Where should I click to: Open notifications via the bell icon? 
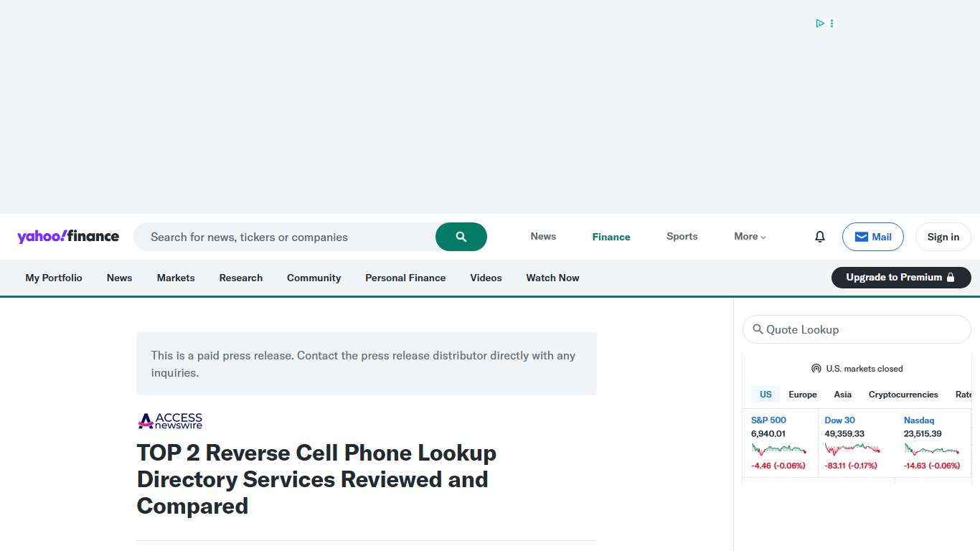tap(819, 236)
